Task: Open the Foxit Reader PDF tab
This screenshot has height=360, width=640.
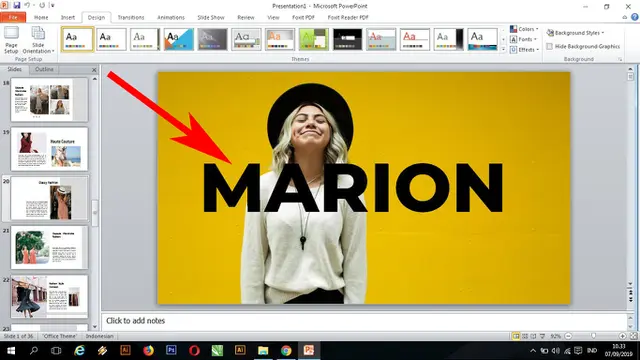Action: click(x=348, y=18)
